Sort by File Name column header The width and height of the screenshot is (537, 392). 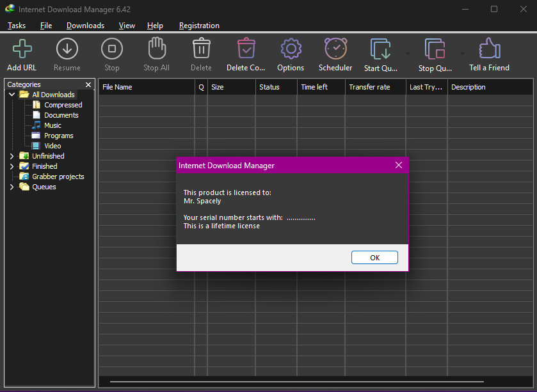click(147, 87)
